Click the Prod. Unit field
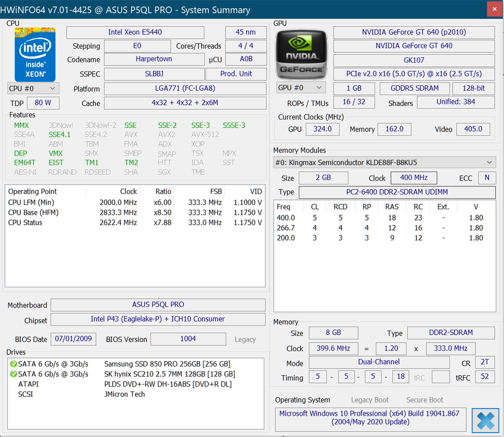 coord(236,74)
